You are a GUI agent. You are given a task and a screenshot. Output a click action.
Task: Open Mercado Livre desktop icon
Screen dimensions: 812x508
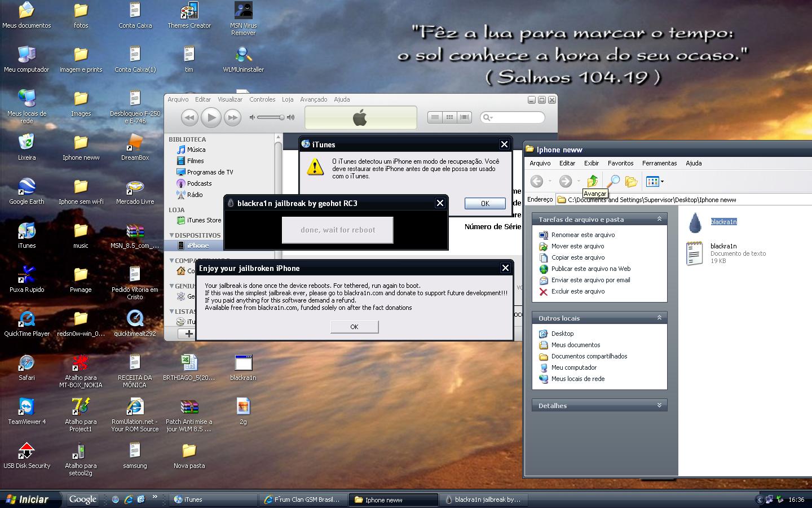point(135,191)
